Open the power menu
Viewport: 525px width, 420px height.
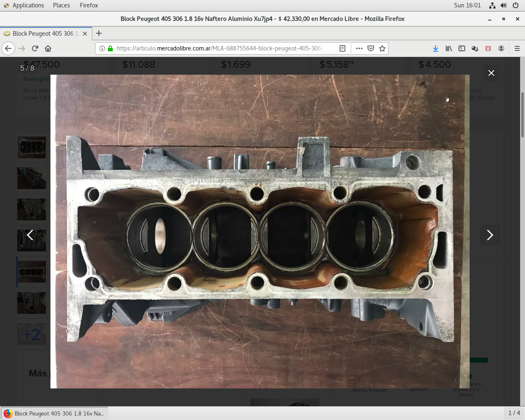(516, 5)
